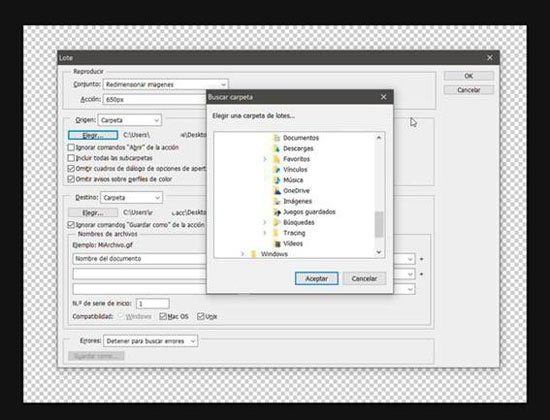Screen dimensions: 550x420
Task: Select the Vínculos folder icon
Action: [276, 169]
